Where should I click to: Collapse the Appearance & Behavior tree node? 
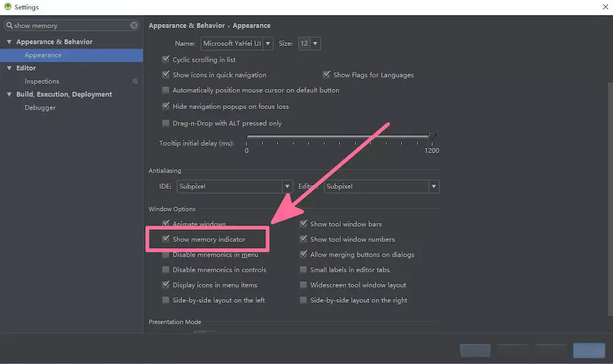pos(9,42)
